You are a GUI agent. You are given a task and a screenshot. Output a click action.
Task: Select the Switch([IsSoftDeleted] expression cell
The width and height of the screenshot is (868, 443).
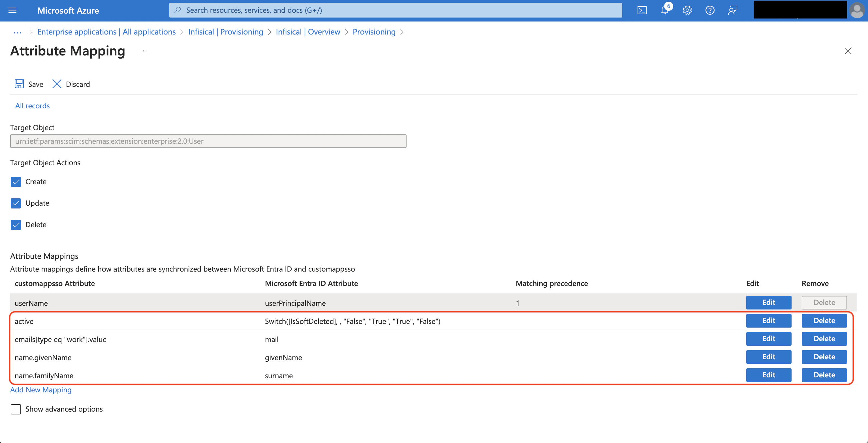pyautogui.click(x=352, y=321)
